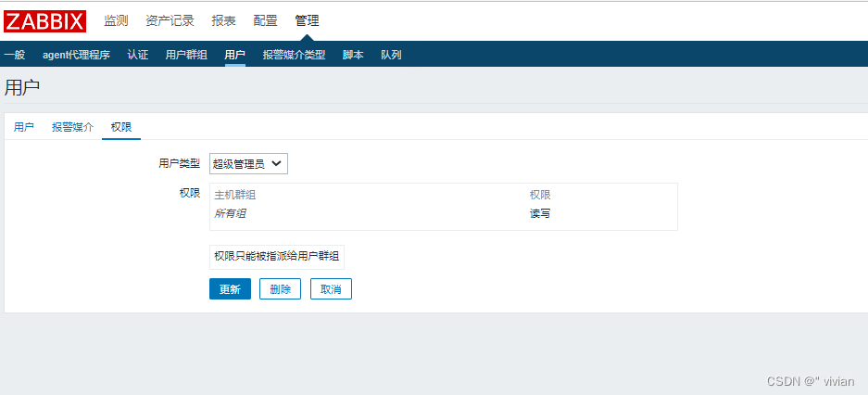Select 用户 in the blue submenu bar
Viewport: 868px width, 395px height.
click(234, 55)
